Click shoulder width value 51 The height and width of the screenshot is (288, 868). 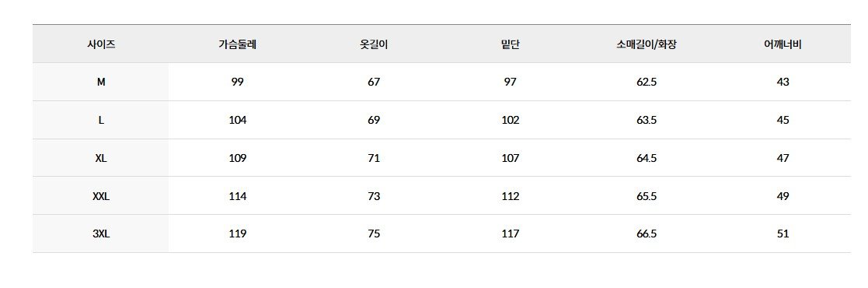pos(783,234)
